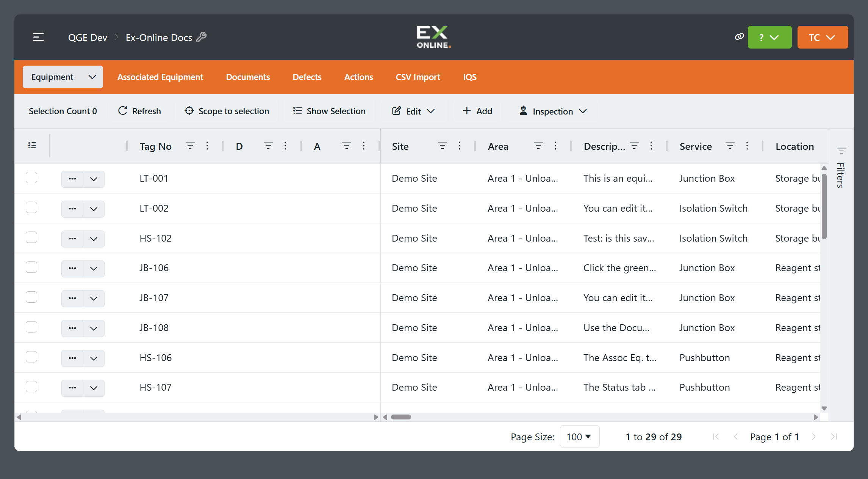Screen dimensions: 868x479
Task: Open the Tag No column options menu
Action: pyautogui.click(x=207, y=146)
